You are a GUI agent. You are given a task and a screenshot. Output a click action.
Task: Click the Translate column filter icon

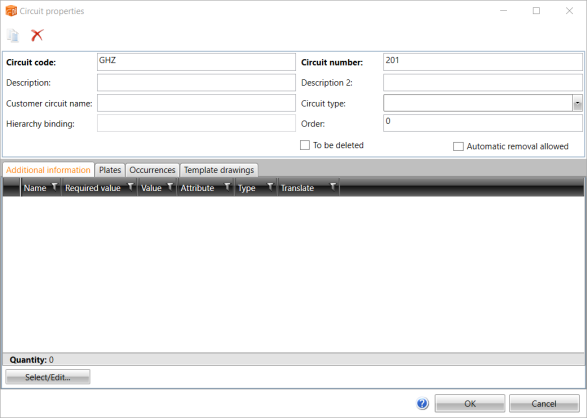pyautogui.click(x=333, y=186)
